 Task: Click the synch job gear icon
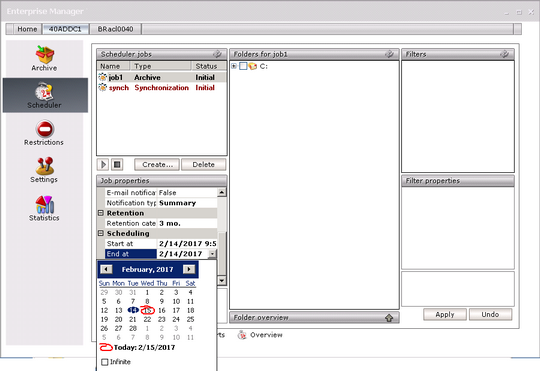[x=103, y=87]
